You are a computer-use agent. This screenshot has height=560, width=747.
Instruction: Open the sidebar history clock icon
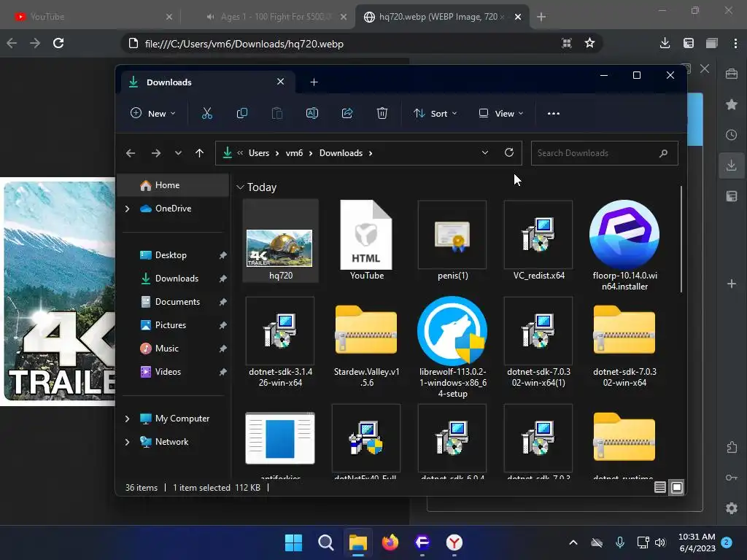point(731,135)
